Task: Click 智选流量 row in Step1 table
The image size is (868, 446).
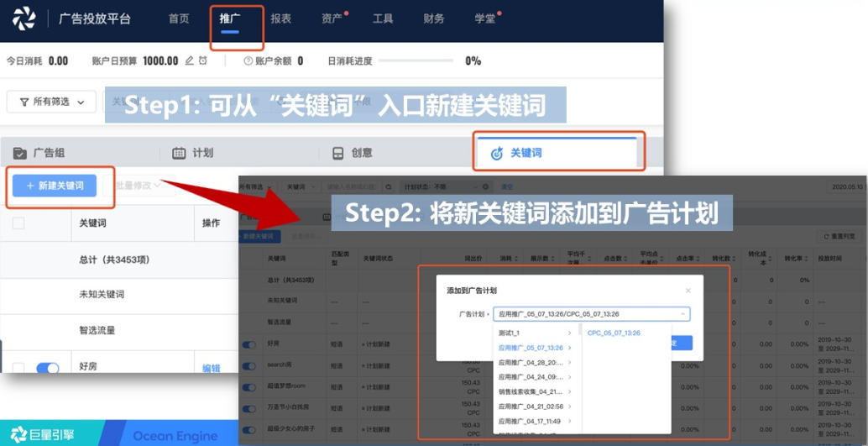Action: click(x=97, y=330)
